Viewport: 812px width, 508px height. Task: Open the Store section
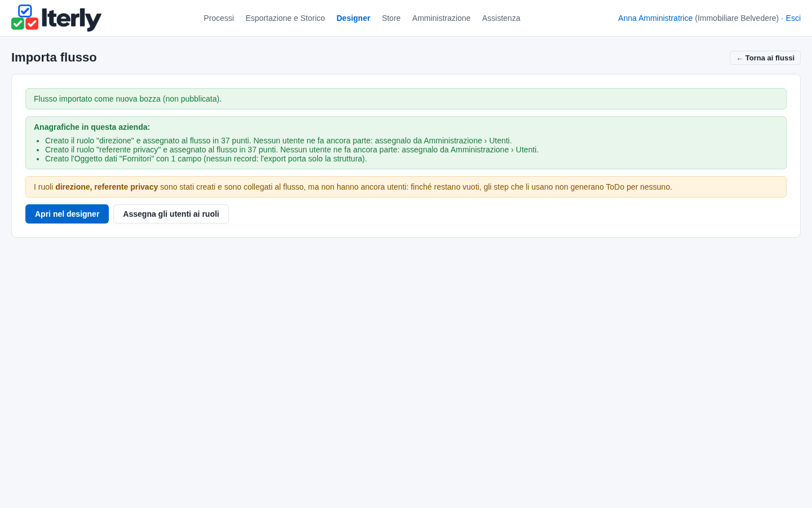click(391, 18)
